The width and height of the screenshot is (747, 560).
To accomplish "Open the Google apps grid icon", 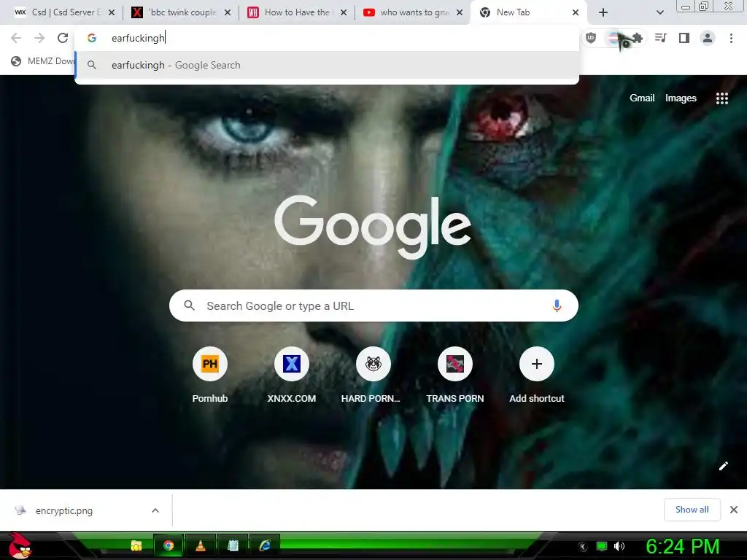I will pos(722,98).
